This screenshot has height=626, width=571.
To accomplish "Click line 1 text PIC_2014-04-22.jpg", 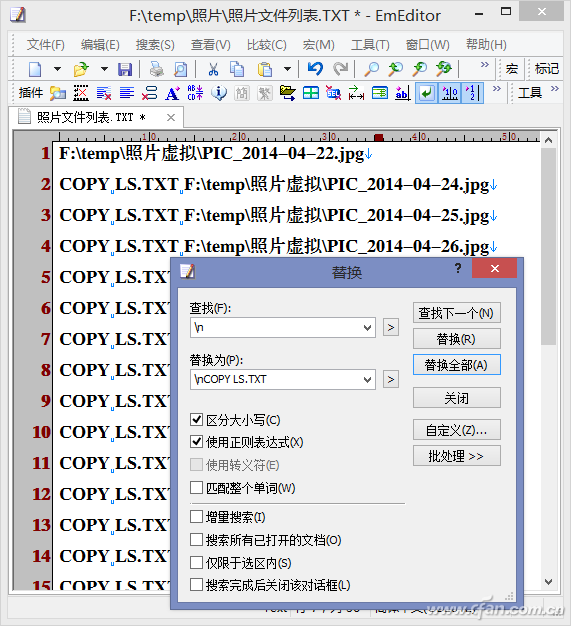I will (x=283, y=153).
